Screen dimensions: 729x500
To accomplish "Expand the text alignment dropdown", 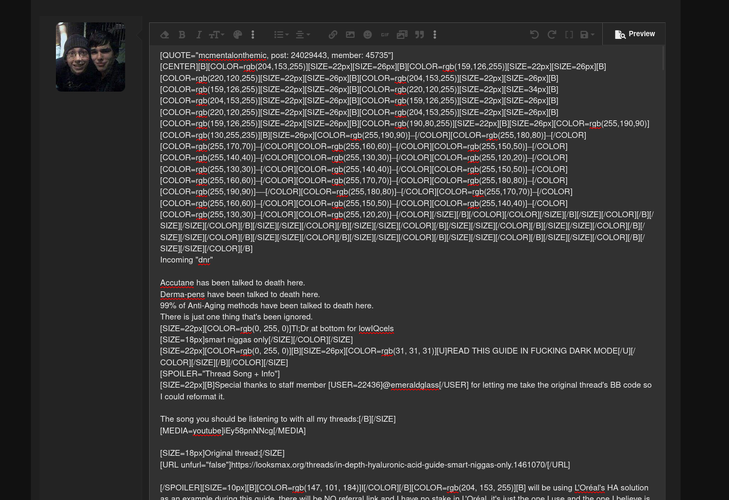I will pos(302,35).
